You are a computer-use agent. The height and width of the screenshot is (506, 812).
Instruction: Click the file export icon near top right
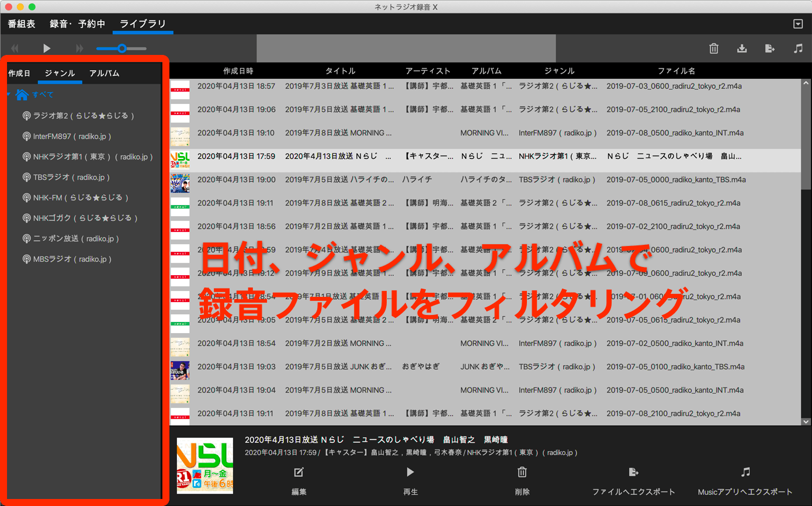click(770, 49)
